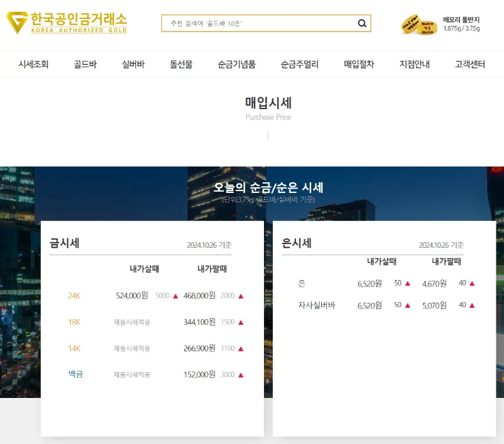Open the 지점안내 page
504x444 pixels.
(413, 64)
